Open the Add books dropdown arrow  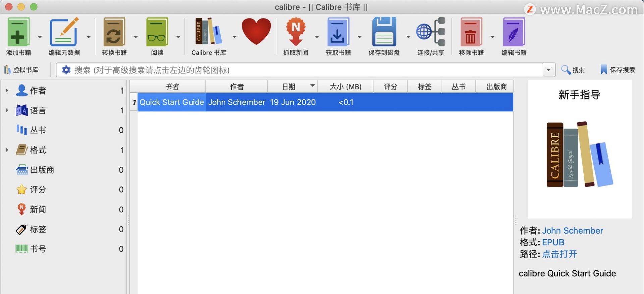[40, 37]
